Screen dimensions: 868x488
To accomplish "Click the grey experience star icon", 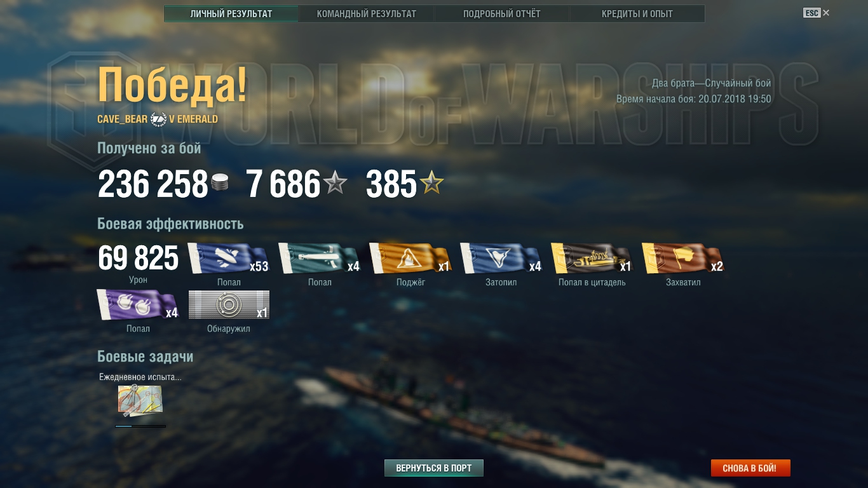I will (x=336, y=184).
